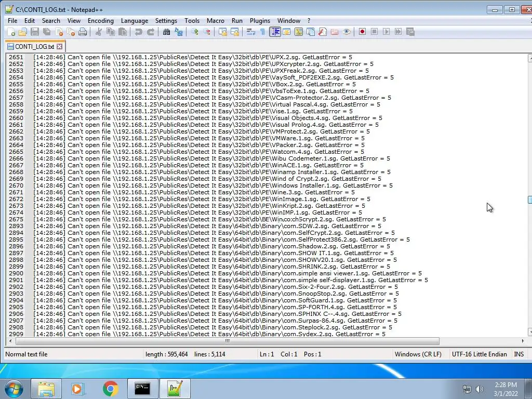The width and height of the screenshot is (532, 399).
Task: Click the Copy toolbar icon
Action: click(111, 32)
